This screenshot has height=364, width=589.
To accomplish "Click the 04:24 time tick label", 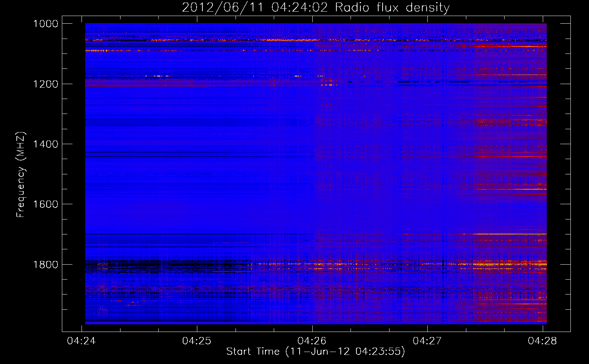I will (82, 341).
